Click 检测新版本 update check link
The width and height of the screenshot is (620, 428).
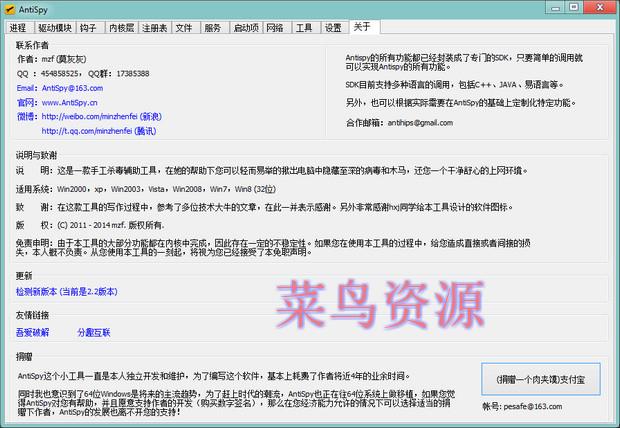click(66, 292)
